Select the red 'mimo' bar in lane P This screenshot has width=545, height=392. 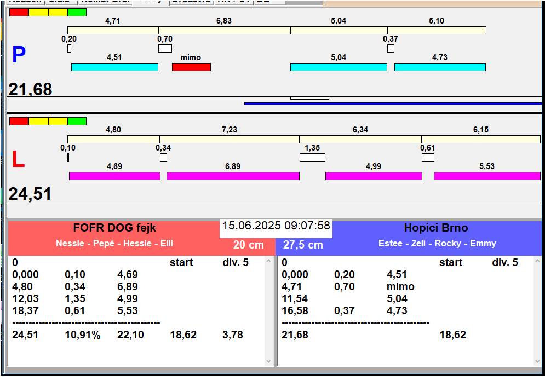(191, 67)
